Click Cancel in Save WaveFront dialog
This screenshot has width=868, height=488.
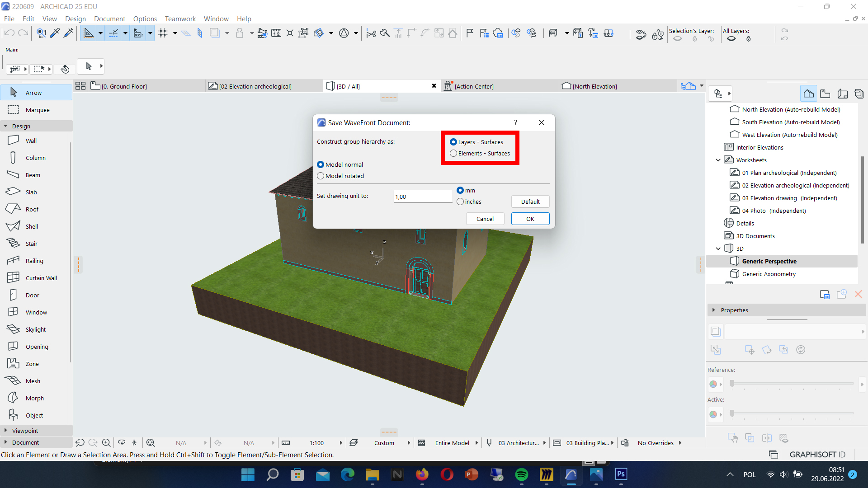[x=485, y=219]
